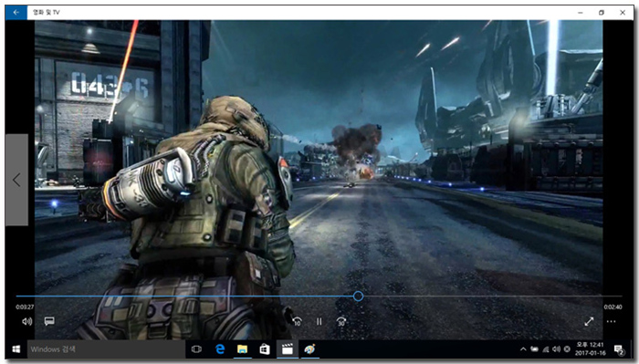Click the blue back arrow button

[x=16, y=12]
